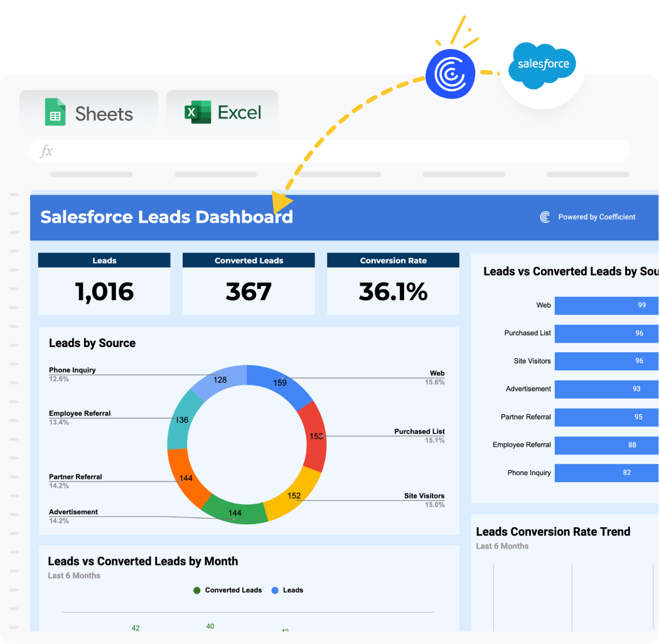659x644 pixels.
Task: Click the yellow Site Visitors segment 152
Action: [x=294, y=495]
